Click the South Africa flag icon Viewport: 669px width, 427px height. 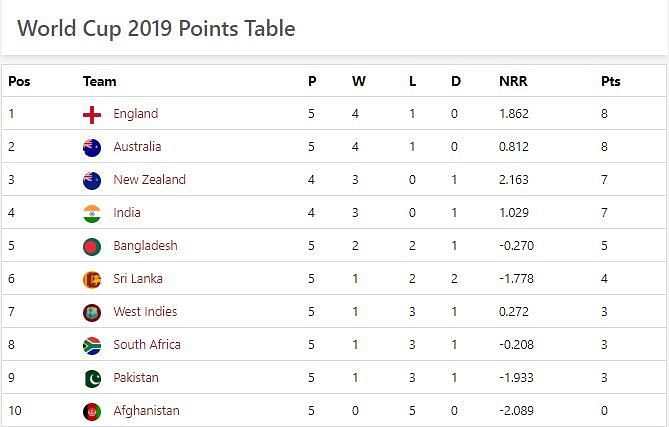[92, 346]
